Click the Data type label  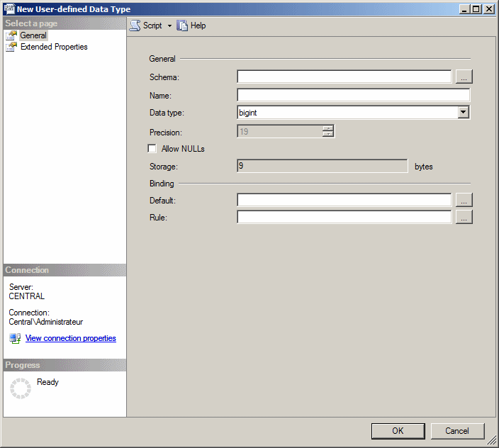click(167, 113)
